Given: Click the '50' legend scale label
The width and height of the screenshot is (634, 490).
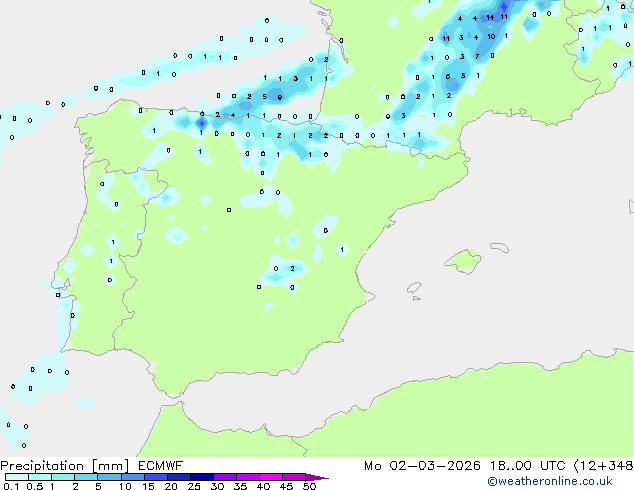Looking at the screenshot, I should [309, 486].
